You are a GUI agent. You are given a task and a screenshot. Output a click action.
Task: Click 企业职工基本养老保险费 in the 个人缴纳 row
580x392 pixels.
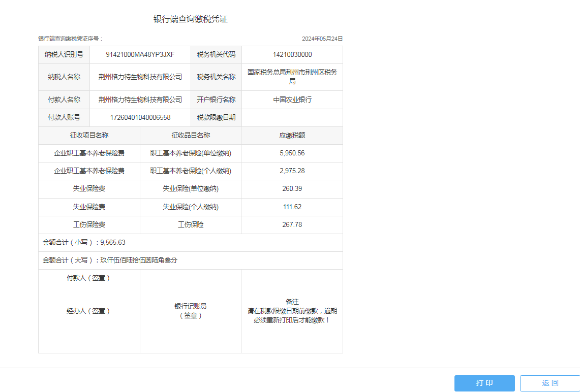coord(89,171)
